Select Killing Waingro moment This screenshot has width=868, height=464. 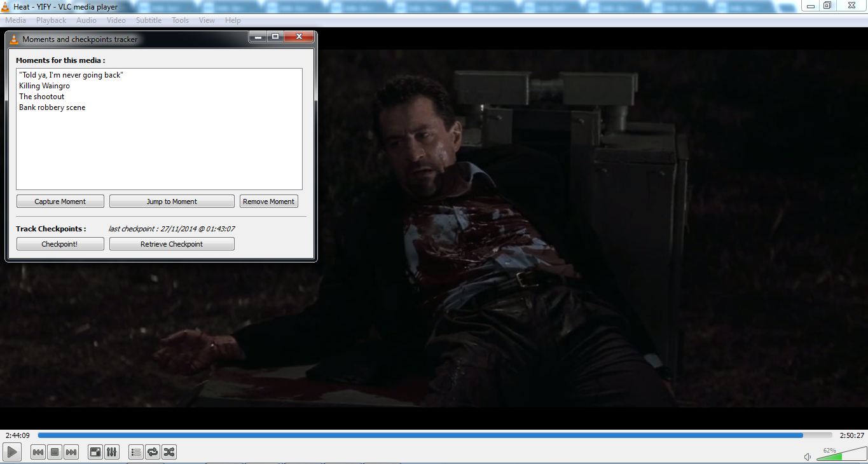(x=45, y=86)
